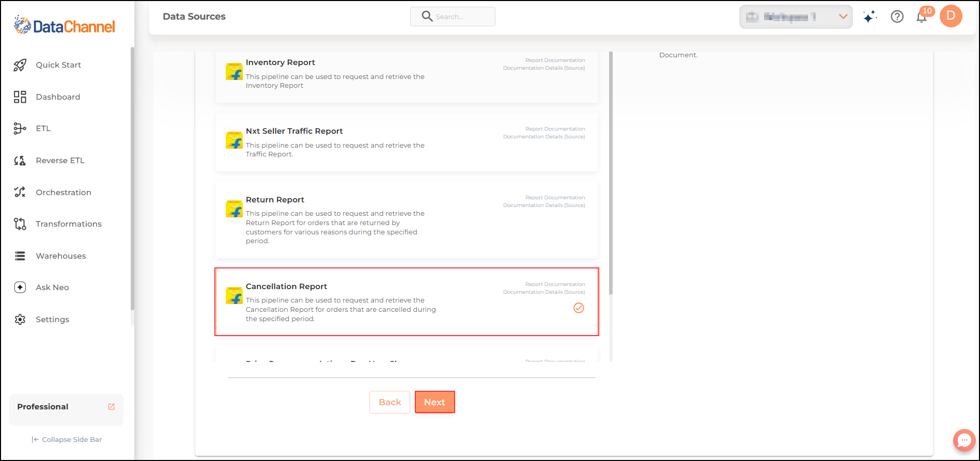The width and height of the screenshot is (980, 461).
Task: Click Flipkart icon on Nxt Seller Traffic Report
Action: (x=235, y=140)
